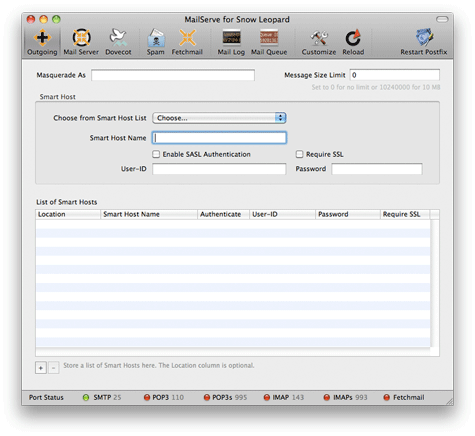The image size is (475, 436).
Task: Click the Password column header
Action: click(x=348, y=214)
